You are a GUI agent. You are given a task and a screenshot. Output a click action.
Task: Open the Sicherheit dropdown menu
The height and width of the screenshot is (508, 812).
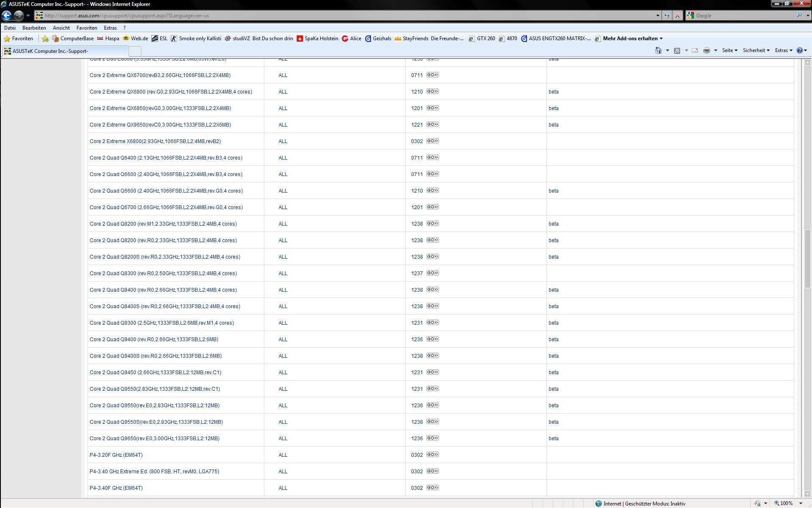pyautogui.click(x=756, y=50)
